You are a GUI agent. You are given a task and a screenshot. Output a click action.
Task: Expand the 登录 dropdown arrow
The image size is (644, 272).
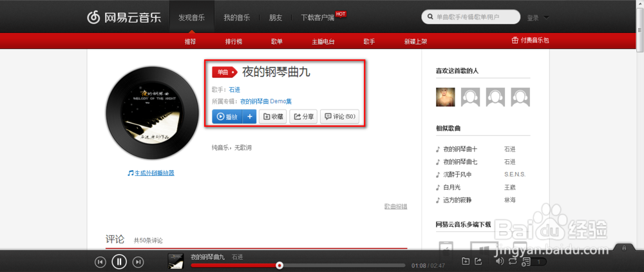click(546, 17)
